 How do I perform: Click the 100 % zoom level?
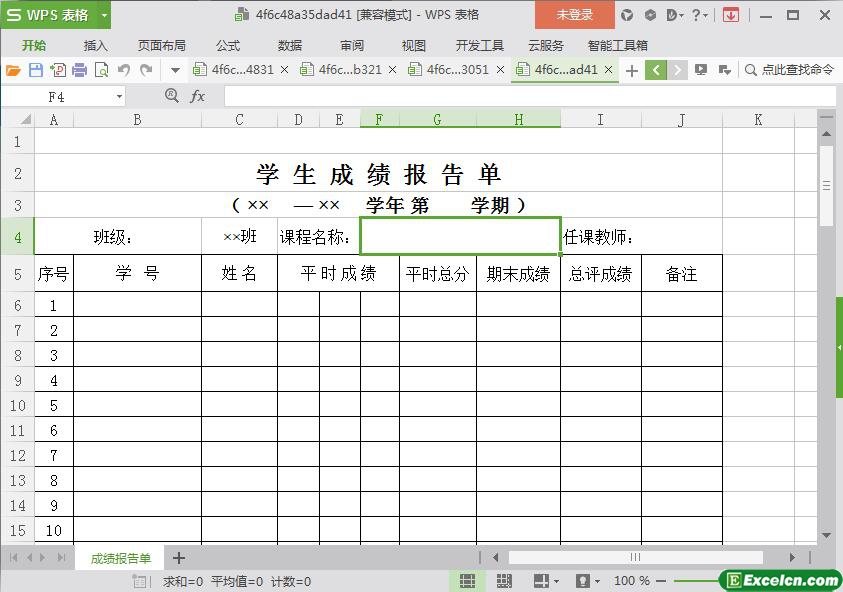(x=631, y=581)
